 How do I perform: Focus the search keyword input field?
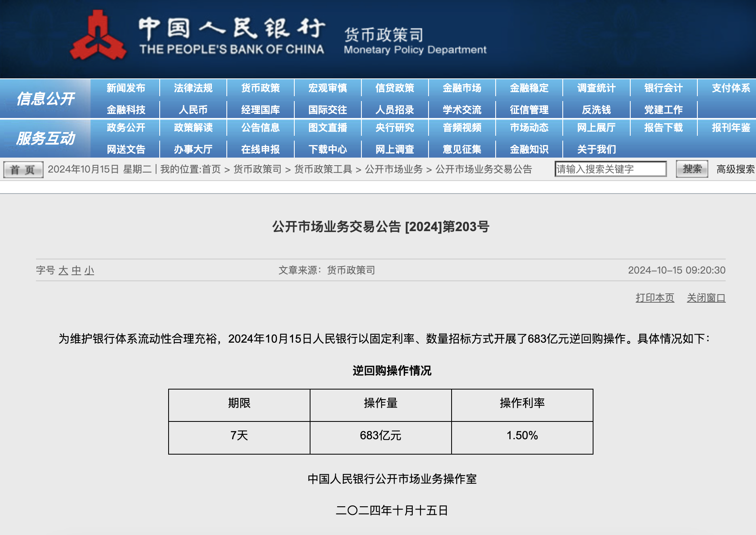click(610, 169)
